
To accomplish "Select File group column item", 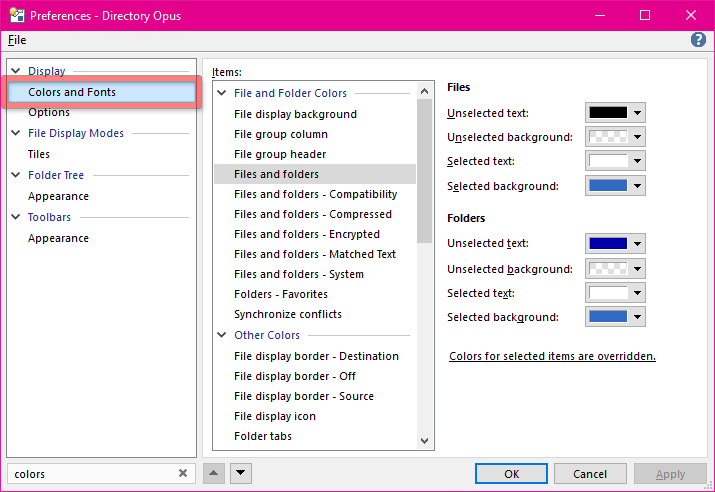I will (315, 134).
